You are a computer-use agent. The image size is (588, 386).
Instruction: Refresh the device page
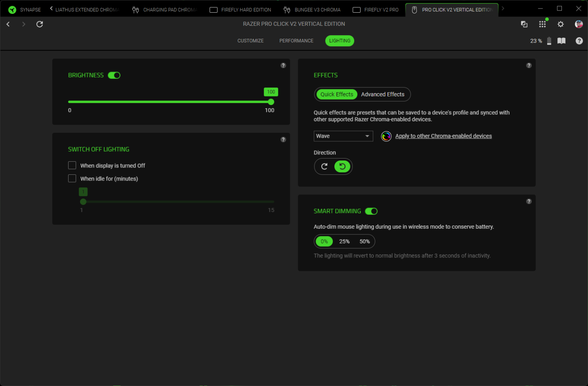(x=40, y=24)
